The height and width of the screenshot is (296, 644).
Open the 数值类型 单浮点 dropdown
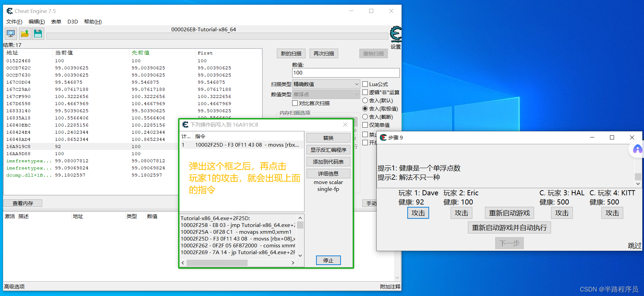pos(326,94)
